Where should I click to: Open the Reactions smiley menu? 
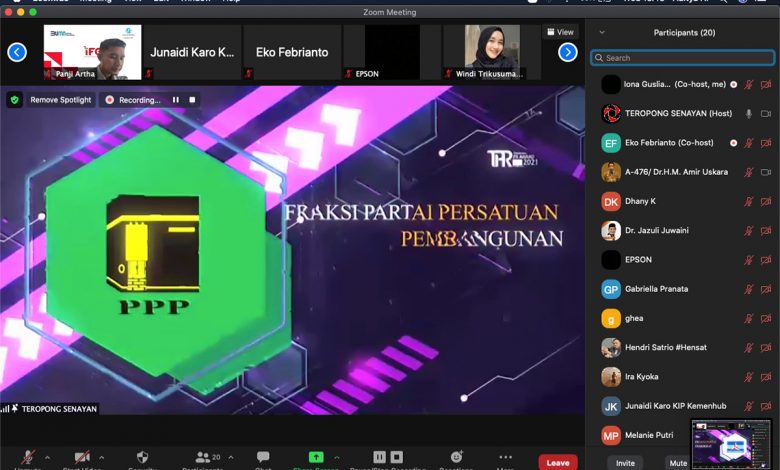(x=456, y=457)
